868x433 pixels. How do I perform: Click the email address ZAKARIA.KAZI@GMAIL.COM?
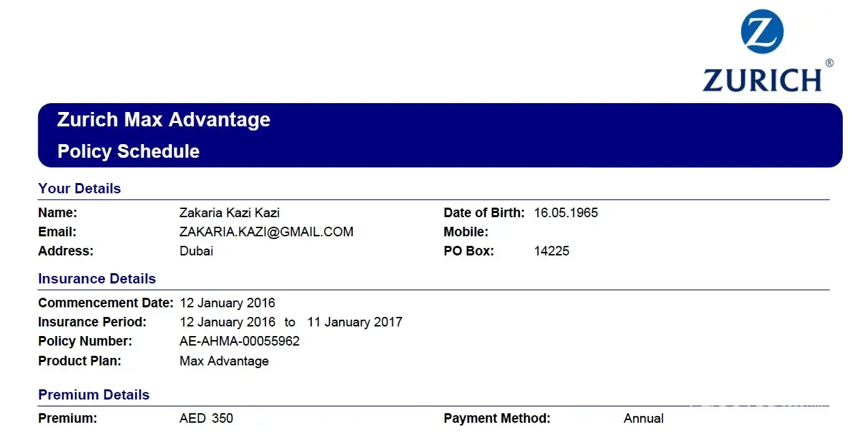(266, 232)
